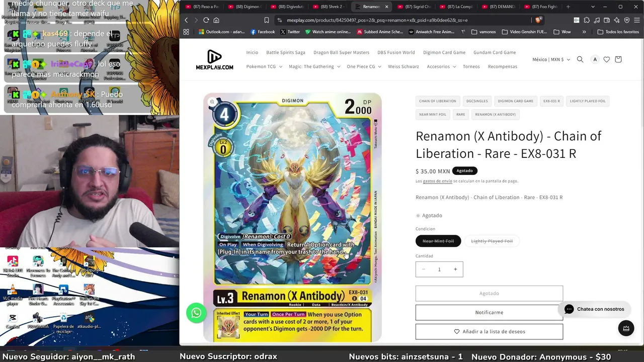The height and width of the screenshot is (362, 644).
Task: Click the RENAMON (X ANTIBODY) tag
Action: pos(496,114)
